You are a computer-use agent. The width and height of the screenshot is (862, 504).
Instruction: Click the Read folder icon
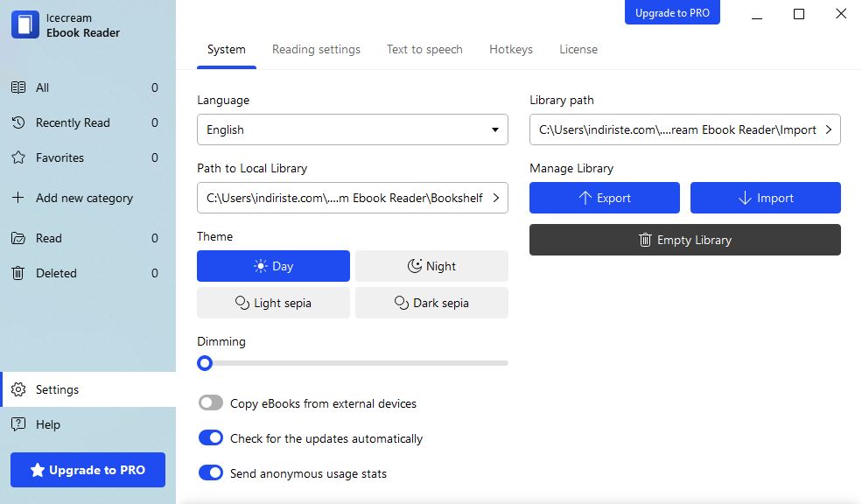18,238
